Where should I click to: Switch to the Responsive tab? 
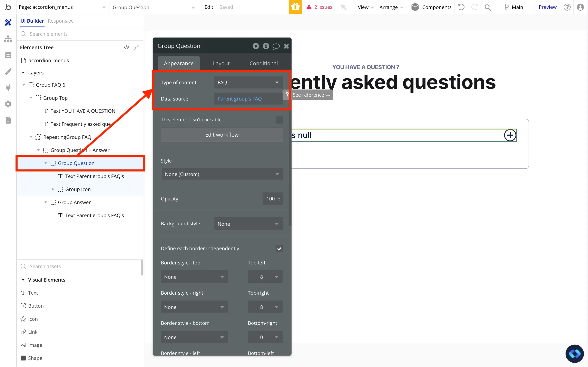(x=60, y=21)
